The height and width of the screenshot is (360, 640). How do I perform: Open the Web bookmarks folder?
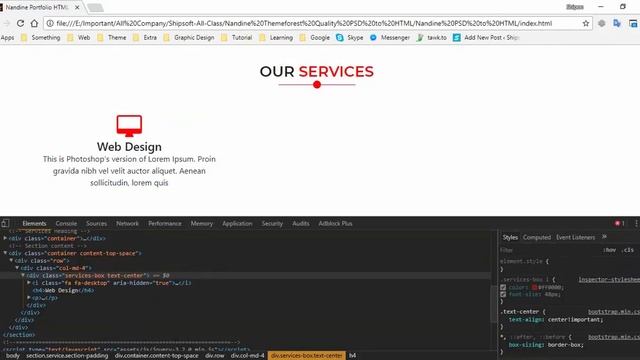click(78, 38)
